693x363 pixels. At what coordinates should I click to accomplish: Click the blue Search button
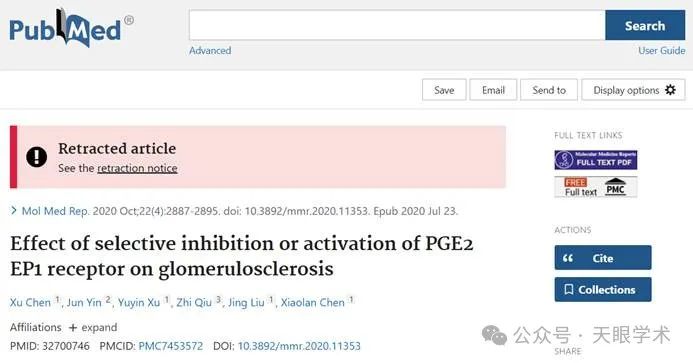click(645, 26)
